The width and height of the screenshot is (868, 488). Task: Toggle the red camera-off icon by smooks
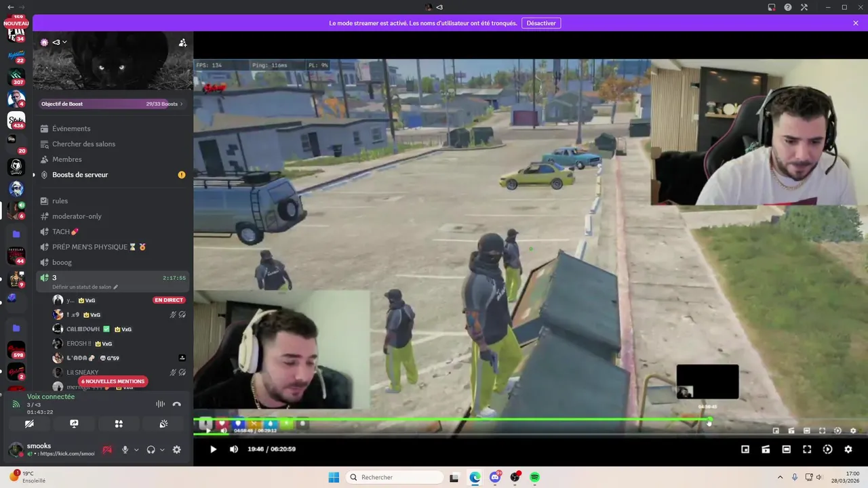pyautogui.click(x=106, y=449)
